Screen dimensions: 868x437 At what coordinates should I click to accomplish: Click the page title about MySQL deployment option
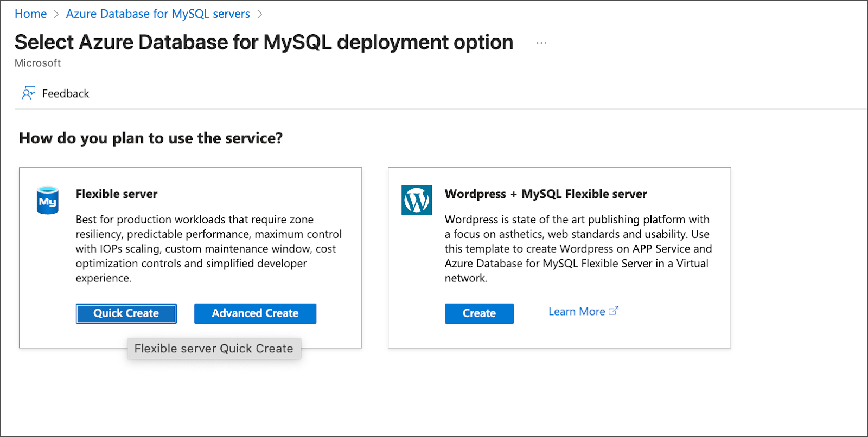[264, 42]
